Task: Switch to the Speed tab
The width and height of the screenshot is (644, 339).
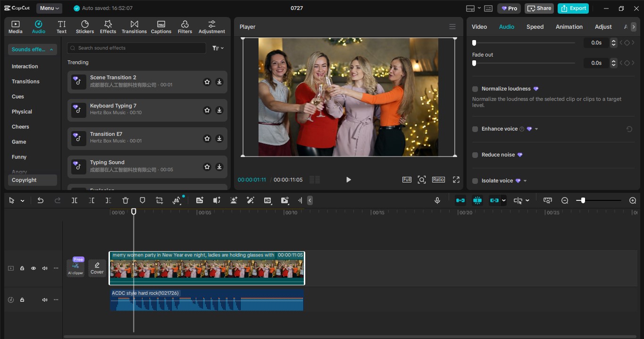Action: coord(535,27)
